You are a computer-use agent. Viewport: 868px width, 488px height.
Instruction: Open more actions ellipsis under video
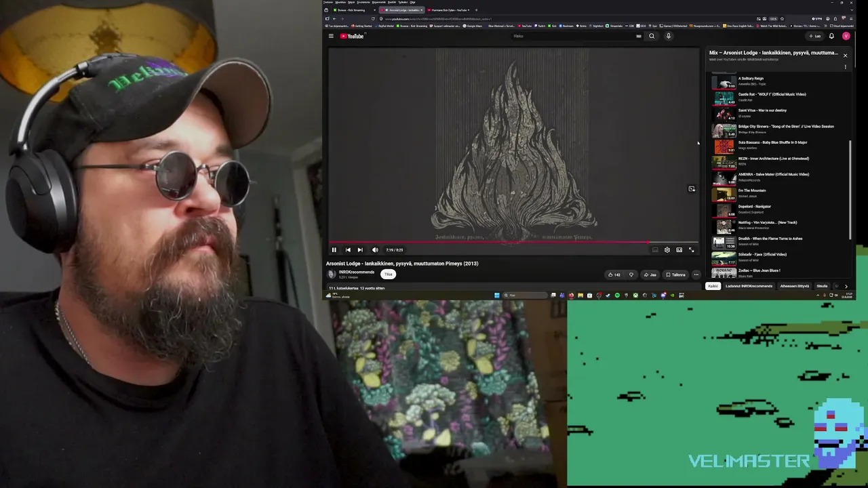pyautogui.click(x=696, y=274)
